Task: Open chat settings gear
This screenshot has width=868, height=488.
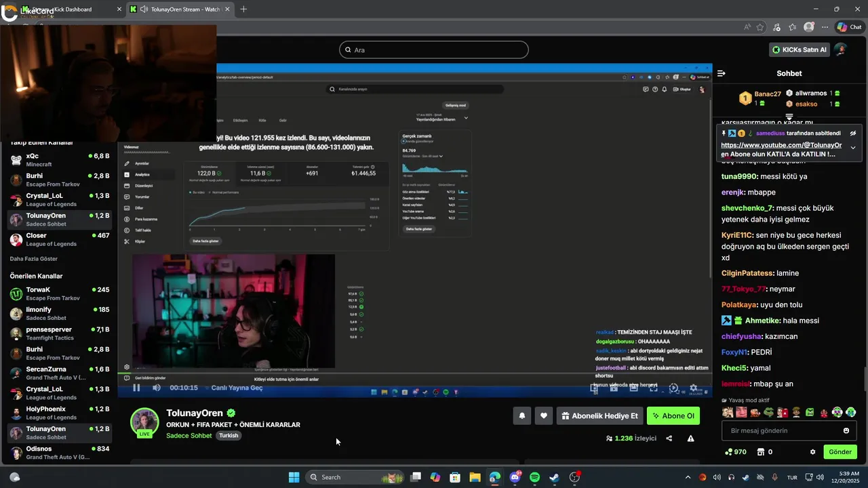Action: point(812,452)
